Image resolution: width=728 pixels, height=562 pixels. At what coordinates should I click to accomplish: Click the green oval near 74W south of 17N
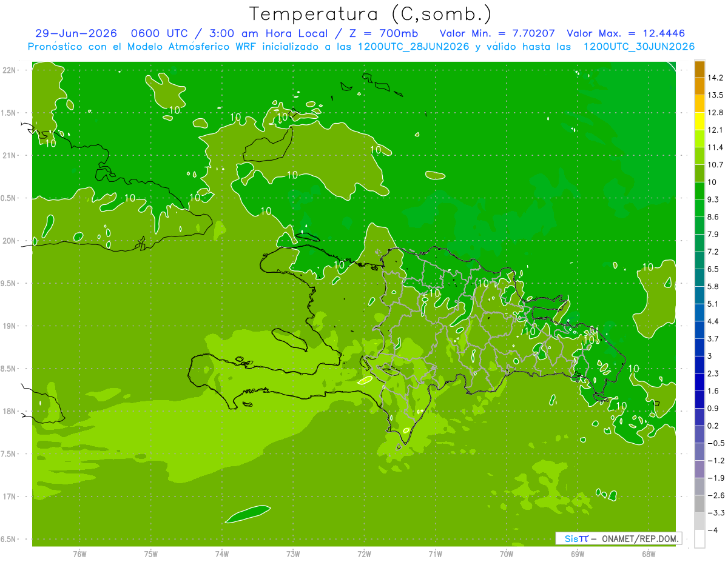click(x=248, y=514)
